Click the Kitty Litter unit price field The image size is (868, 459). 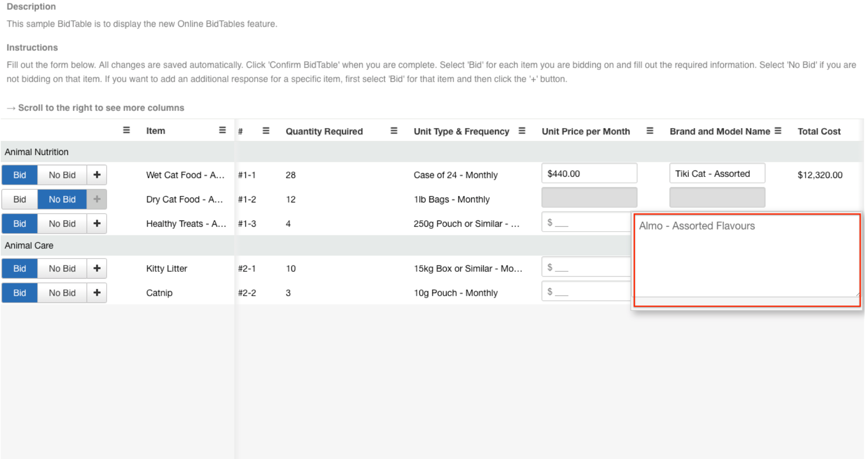tap(586, 267)
